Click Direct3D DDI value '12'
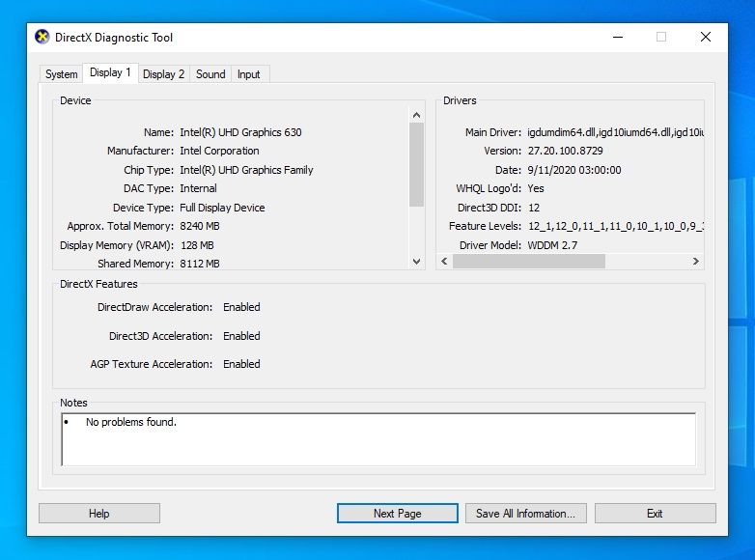Viewport: 755px width, 560px height. [534, 208]
